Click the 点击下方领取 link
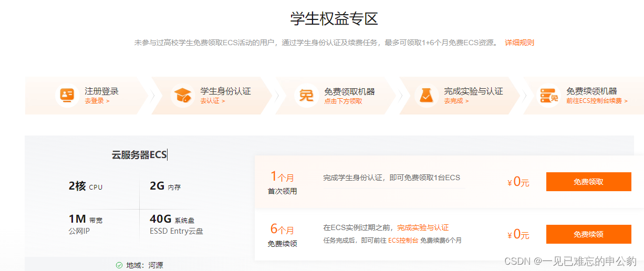644x271 pixels. tap(343, 101)
